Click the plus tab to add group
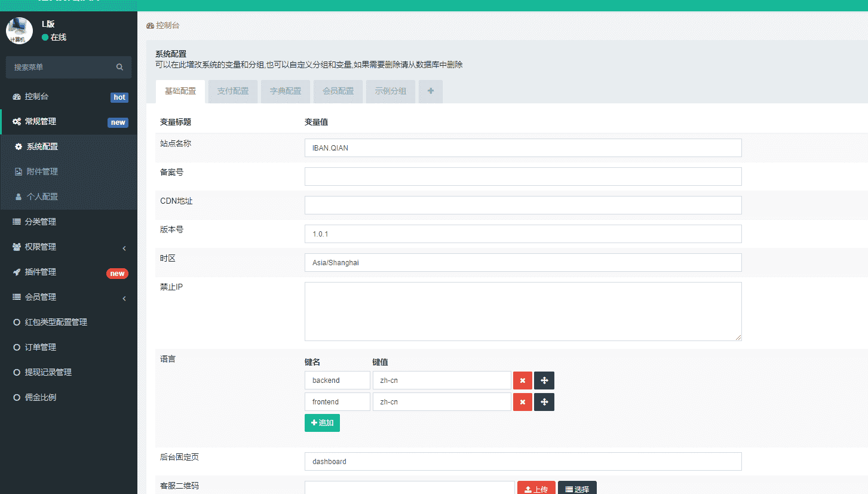The image size is (868, 494). coord(431,91)
